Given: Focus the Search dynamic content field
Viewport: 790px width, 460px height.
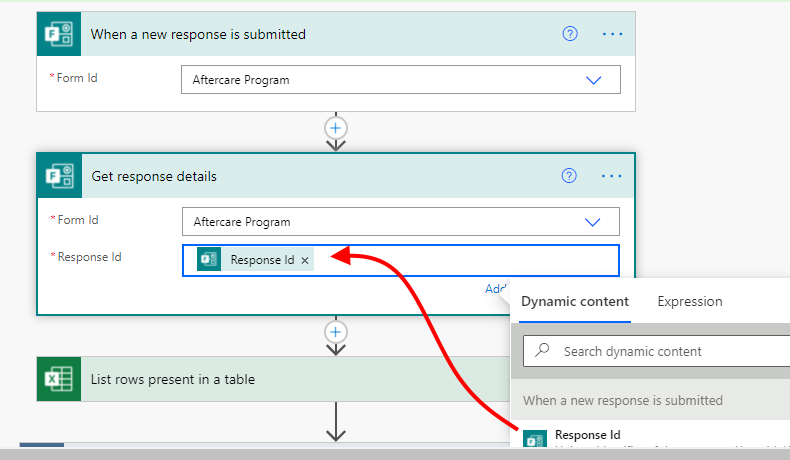Looking at the screenshot, I should [656, 351].
